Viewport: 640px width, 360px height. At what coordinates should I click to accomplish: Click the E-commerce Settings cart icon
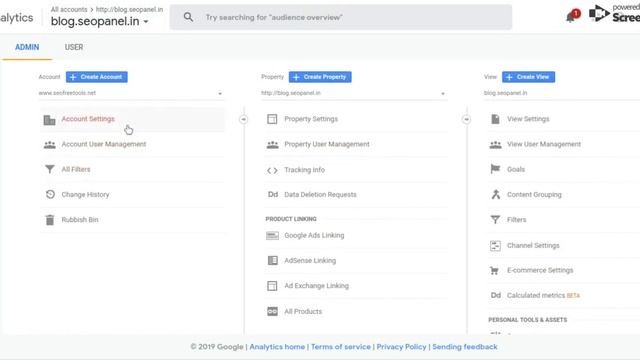coord(494,270)
